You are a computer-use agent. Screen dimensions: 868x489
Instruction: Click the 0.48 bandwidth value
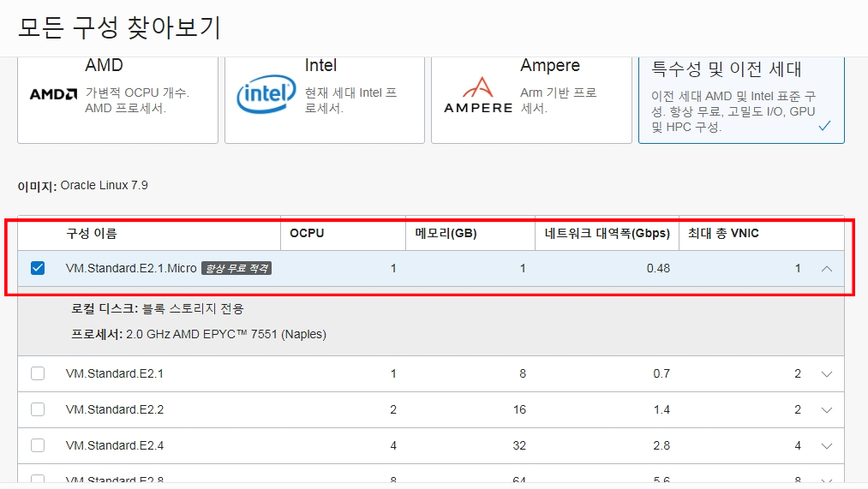658,268
